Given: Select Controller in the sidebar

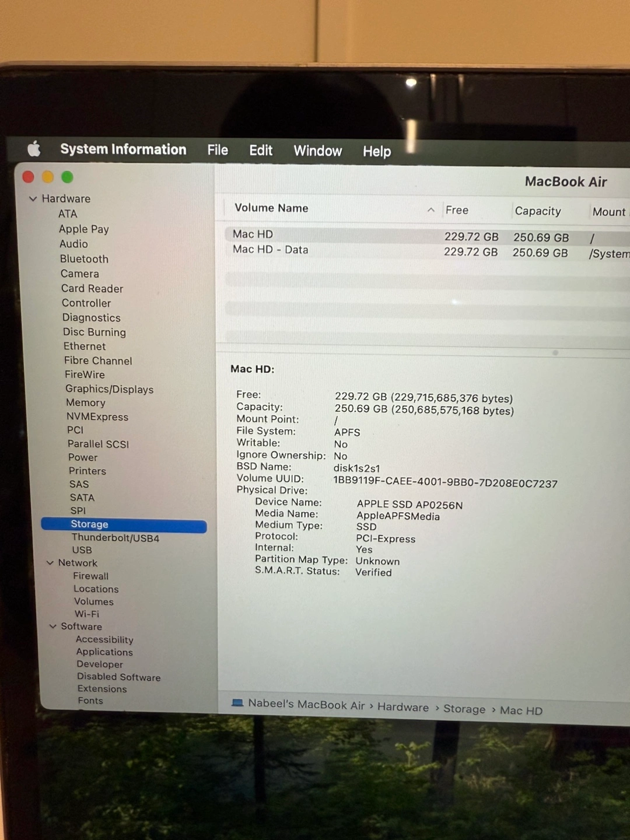Looking at the screenshot, I should point(86,303).
